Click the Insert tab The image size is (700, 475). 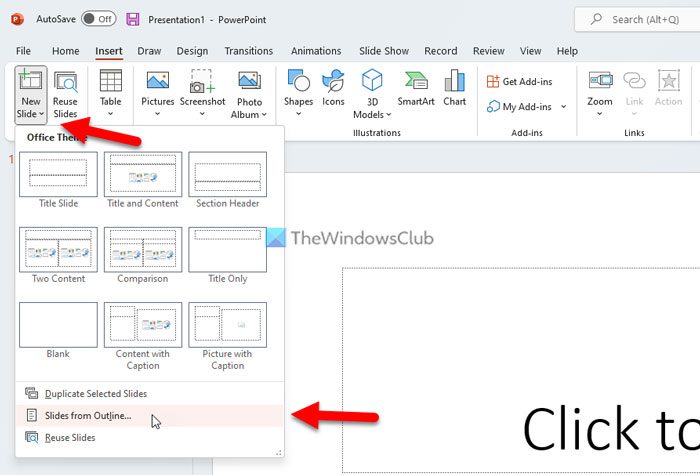108,51
